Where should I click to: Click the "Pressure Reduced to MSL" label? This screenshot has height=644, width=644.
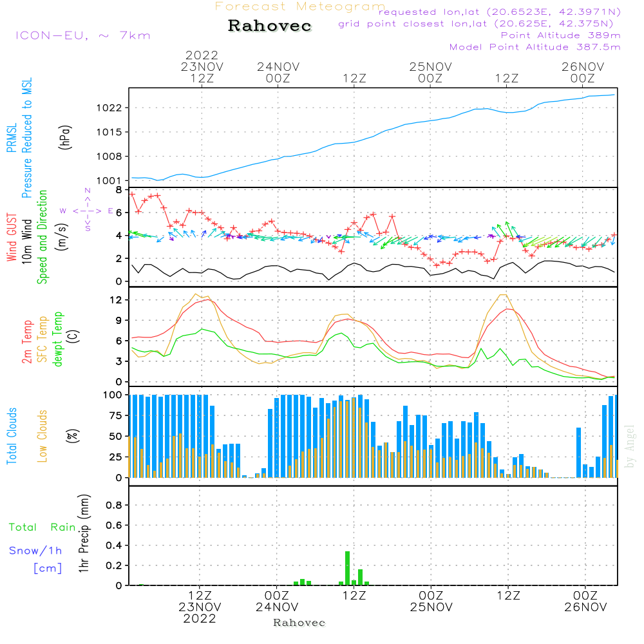click(x=26, y=138)
